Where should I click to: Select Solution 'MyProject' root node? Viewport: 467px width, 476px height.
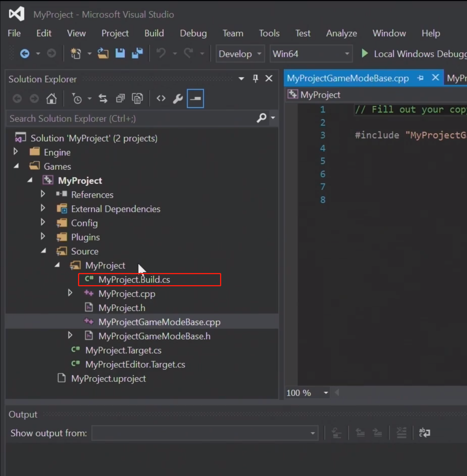(94, 138)
